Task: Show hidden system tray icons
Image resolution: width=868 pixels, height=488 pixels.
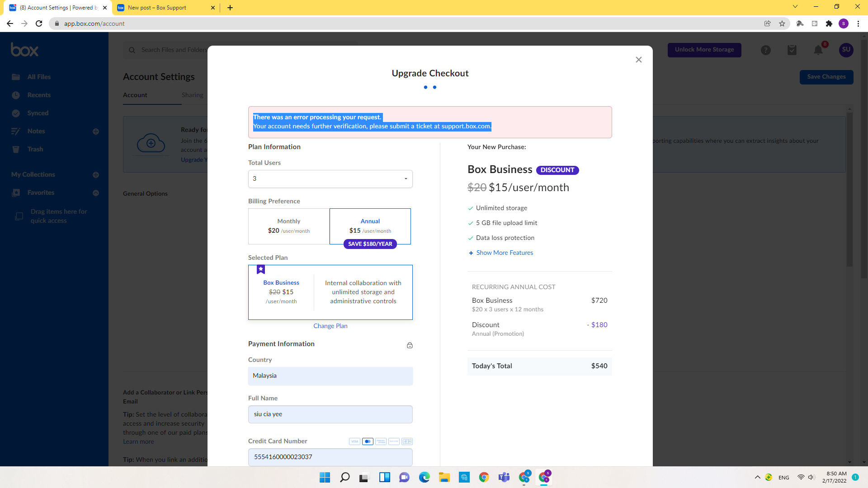Action: (758, 477)
